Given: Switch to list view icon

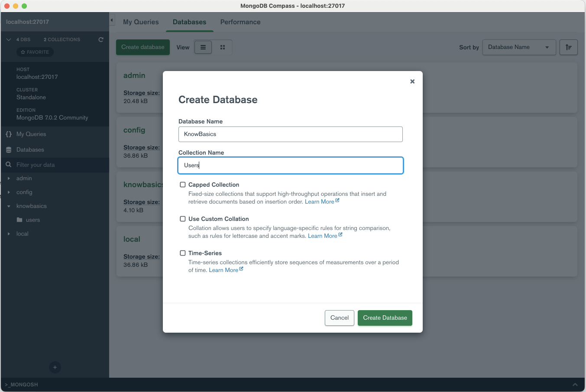Looking at the screenshot, I should [203, 47].
